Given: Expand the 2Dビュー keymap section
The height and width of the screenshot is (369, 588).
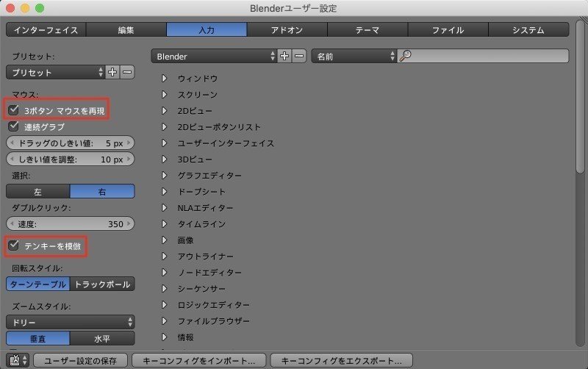Looking at the screenshot, I should click(x=164, y=110).
